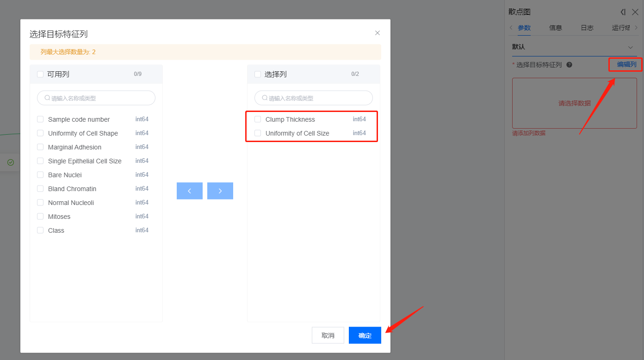Screen dimensions: 644x360
Task: Tick the 选择列 select-all checkbox
Action: click(x=258, y=74)
